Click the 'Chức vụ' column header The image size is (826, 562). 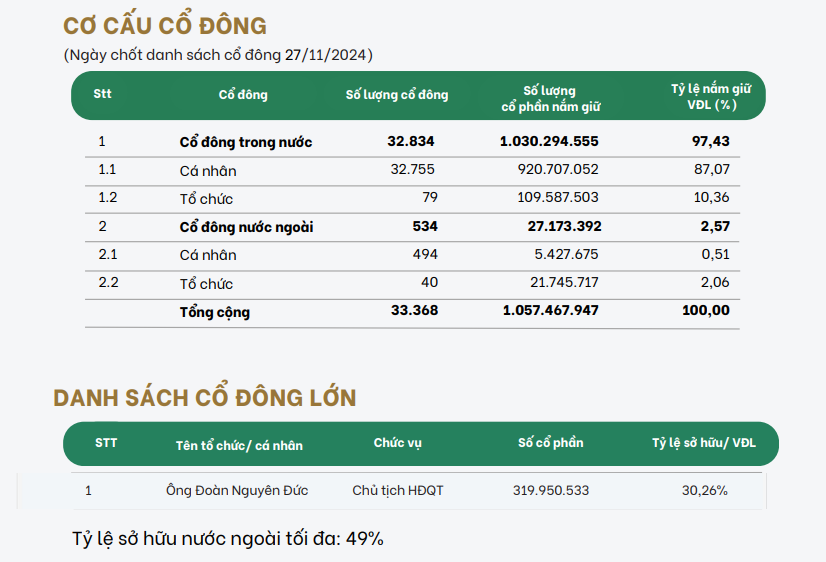point(398,443)
